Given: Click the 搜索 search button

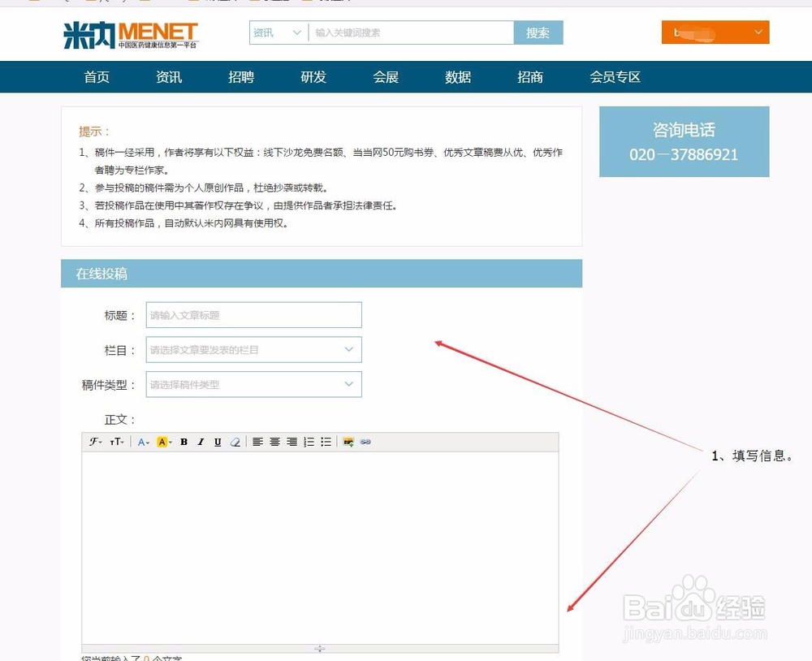Looking at the screenshot, I should click(x=538, y=33).
